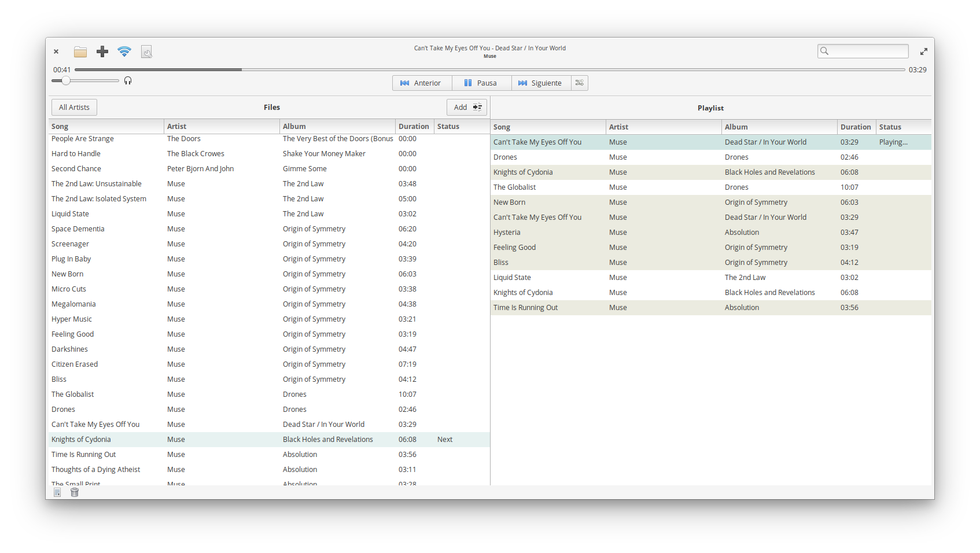Image resolution: width=980 pixels, height=553 pixels.
Task: Select Liquid State in Playlist
Action: [x=711, y=277]
